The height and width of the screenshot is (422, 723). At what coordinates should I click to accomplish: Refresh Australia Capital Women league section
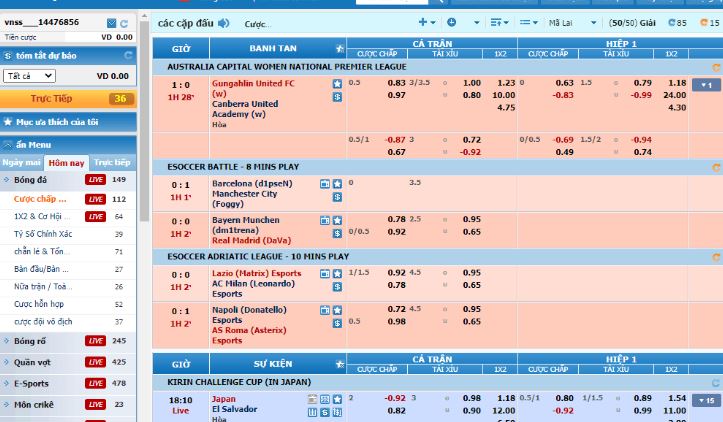click(716, 67)
